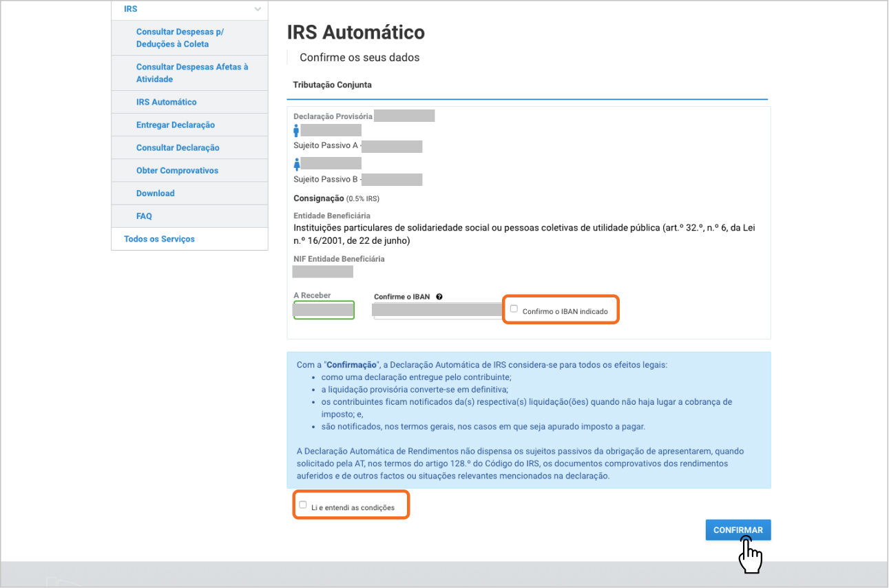Click the IBAN input field
This screenshot has height=588, width=889.
coord(437,311)
